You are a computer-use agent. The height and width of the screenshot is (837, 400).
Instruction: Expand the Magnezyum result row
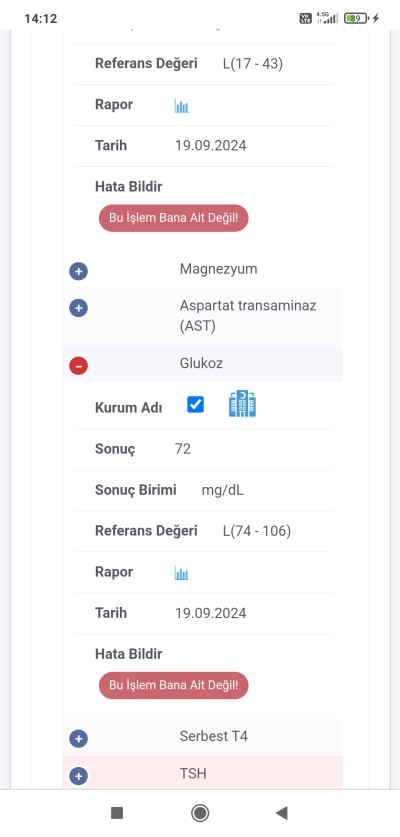coord(79,271)
